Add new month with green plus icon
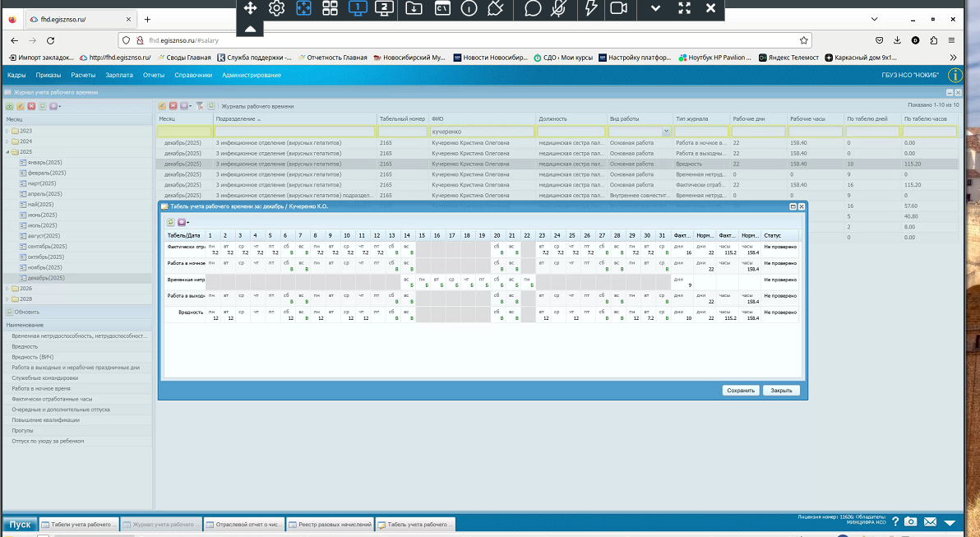 click(x=9, y=106)
